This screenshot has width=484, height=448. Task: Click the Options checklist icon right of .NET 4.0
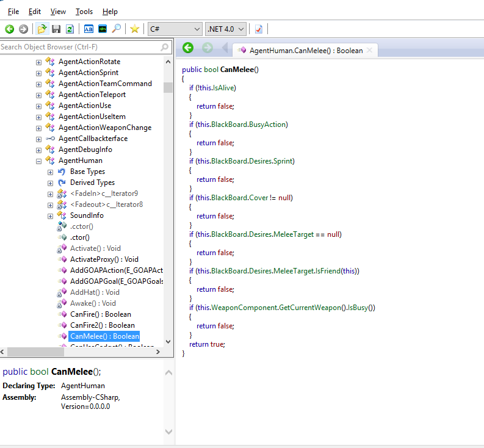[x=259, y=29]
